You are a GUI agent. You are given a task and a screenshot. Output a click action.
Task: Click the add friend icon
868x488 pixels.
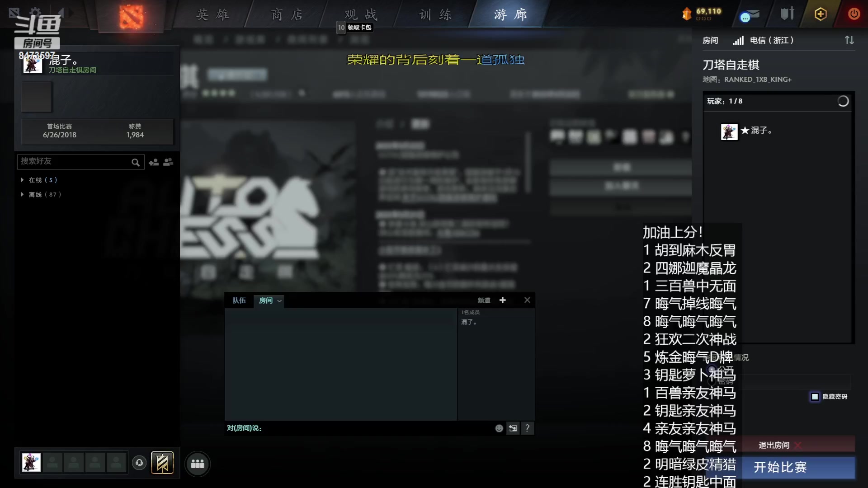pos(154,162)
